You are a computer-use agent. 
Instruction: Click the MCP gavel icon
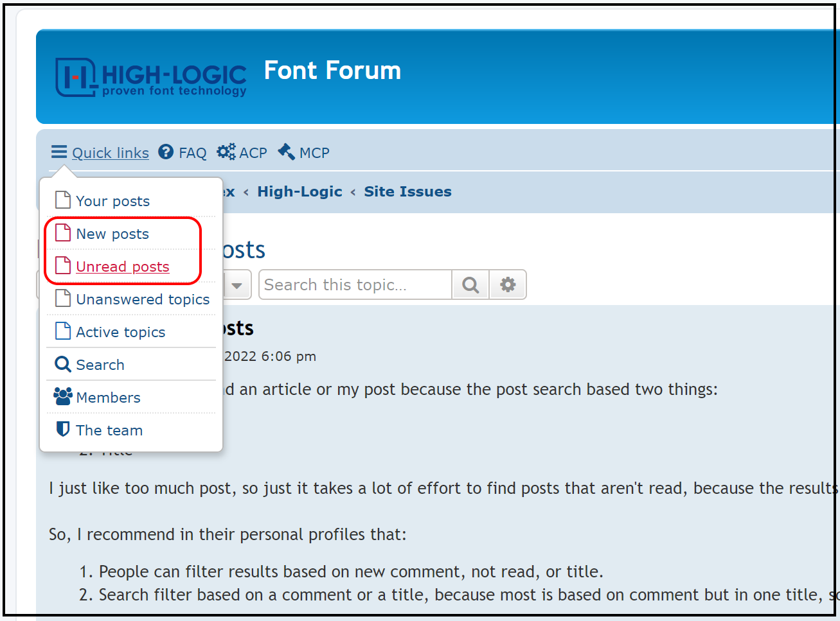coord(287,152)
